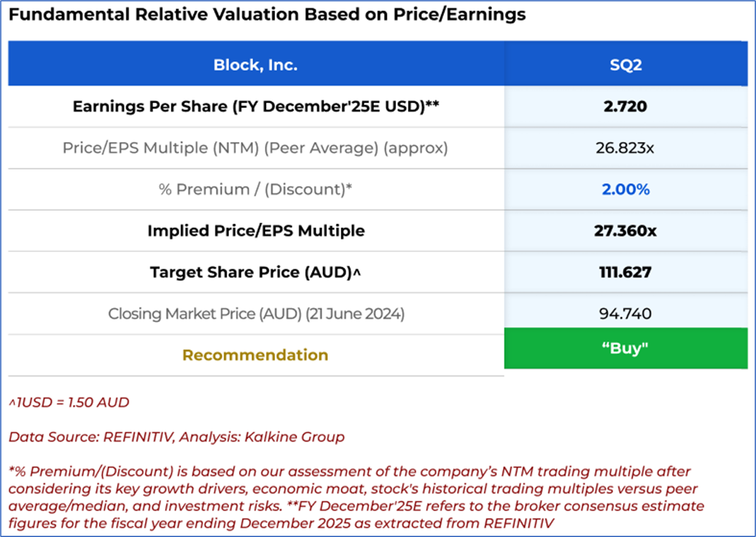Viewport: 756px width, 537px height.
Task: Select the "% Premium / (Discount)" label
Action: coord(255,189)
